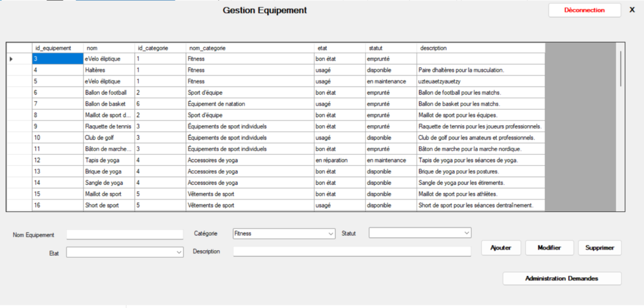This screenshot has height=308, width=644.
Task: Click the Modifier button
Action: point(549,248)
